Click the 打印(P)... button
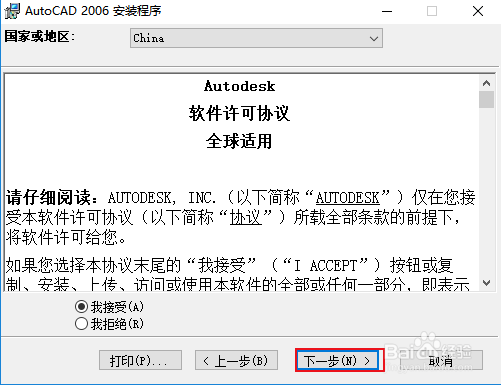 point(140,360)
